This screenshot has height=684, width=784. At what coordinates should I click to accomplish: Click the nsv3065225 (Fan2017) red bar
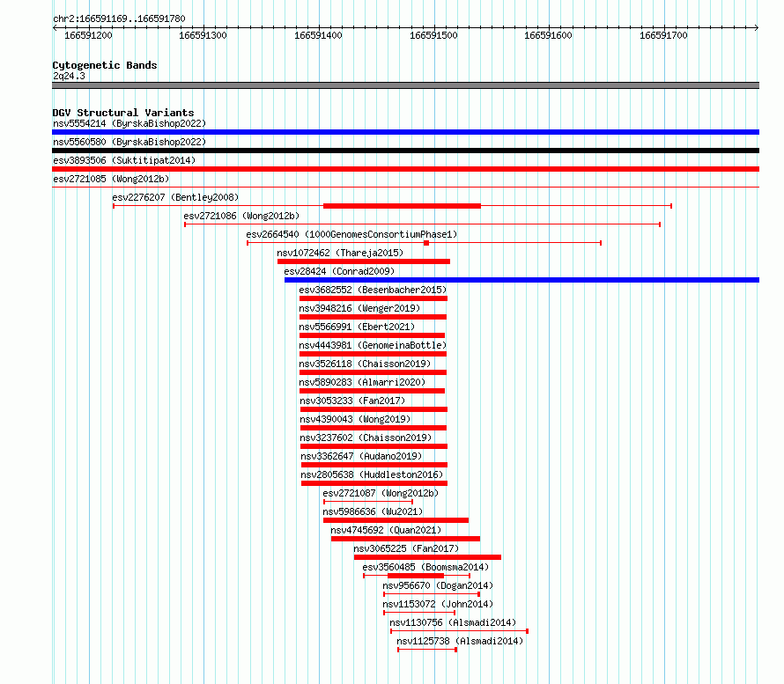pos(427,557)
